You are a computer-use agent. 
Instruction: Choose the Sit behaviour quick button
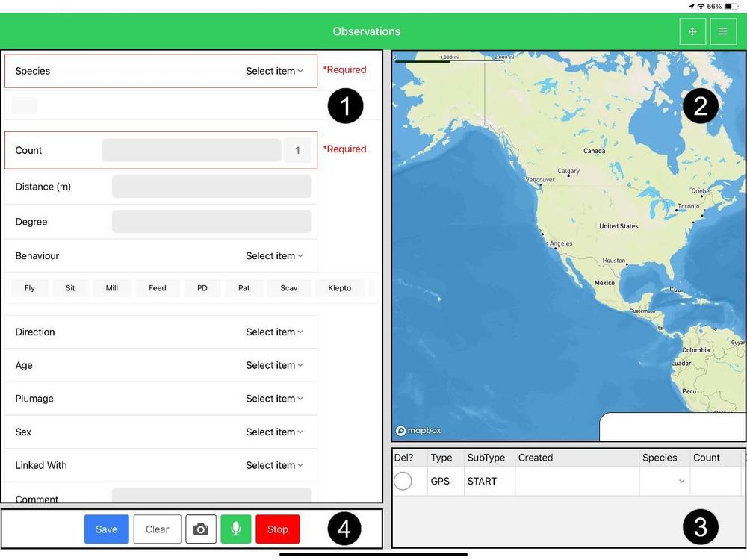coord(70,288)
